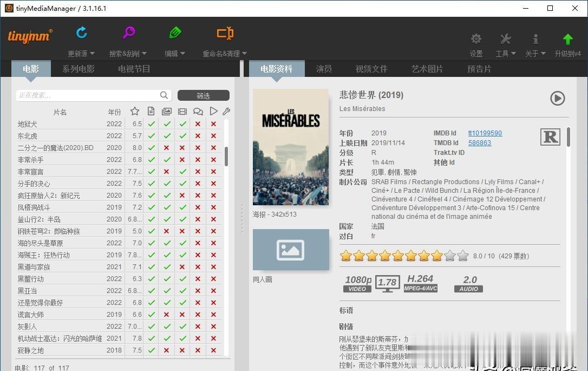The width and height of the screenshot is (588, 371).
Task: Open the 视频文件 tab
Action: point(371,69)
